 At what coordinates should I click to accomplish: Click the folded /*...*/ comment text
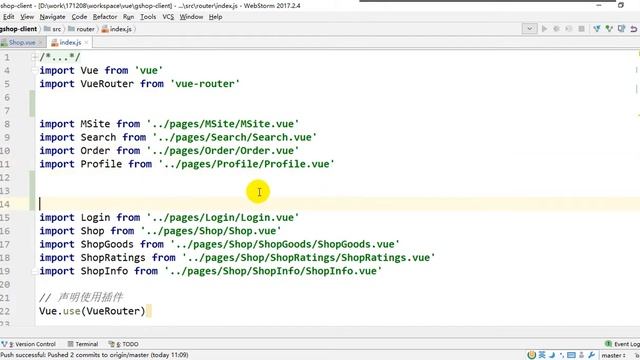[60, 57]
